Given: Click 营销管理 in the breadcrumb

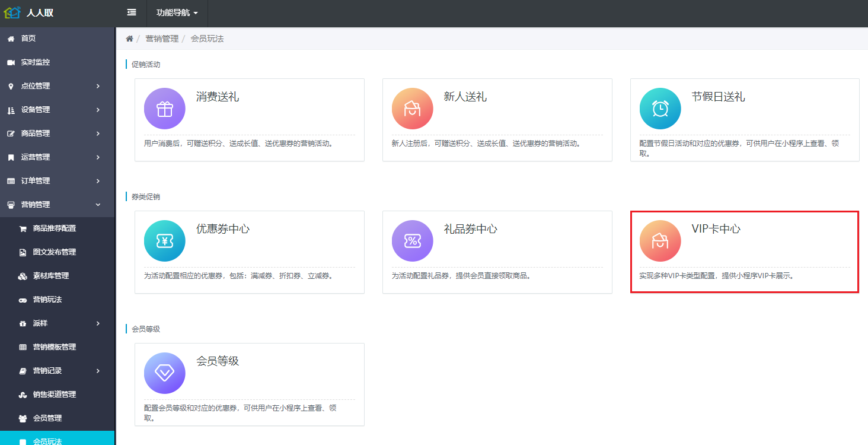Looking at the screenshot, I should [162, 39].
